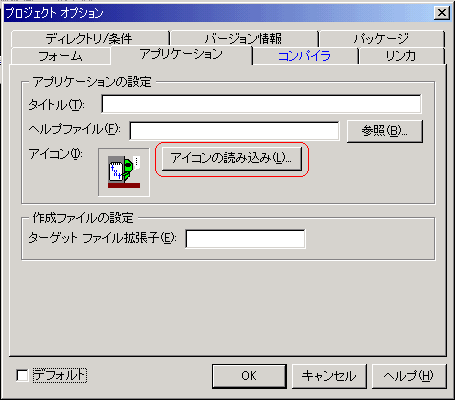Enable the デフォルト checkbox
455x400 pixels.
(22, 376)
